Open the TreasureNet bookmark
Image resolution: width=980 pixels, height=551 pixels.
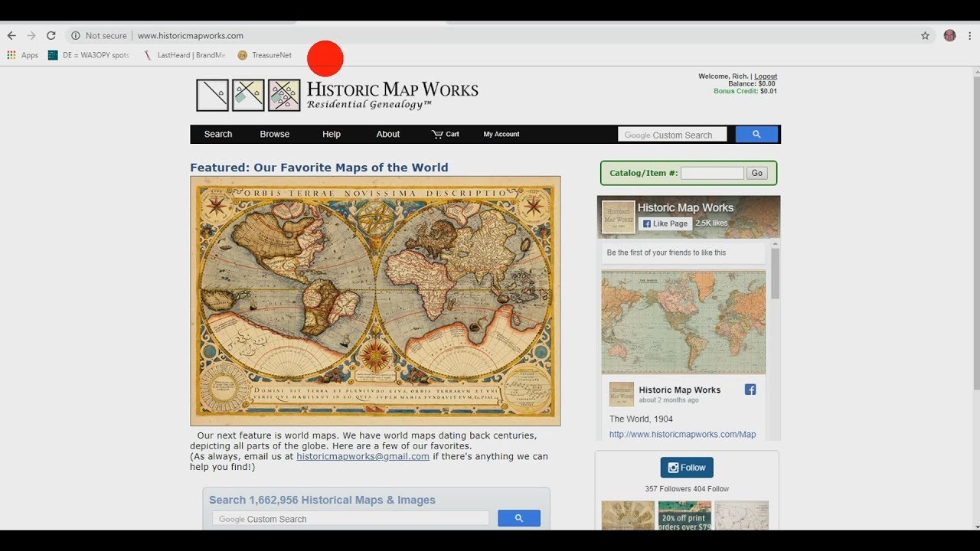pos(265,55)
